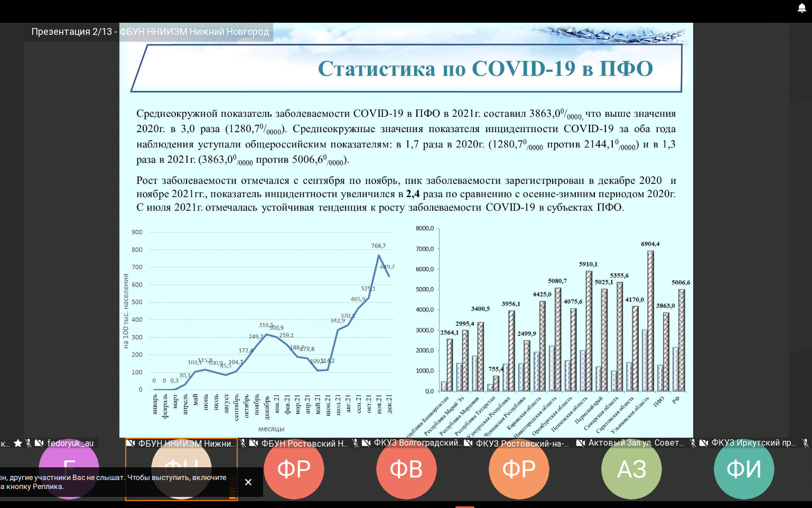Select the fedoryuk_au participant tile
Viewport: 812px width, 508px height.
69,469
